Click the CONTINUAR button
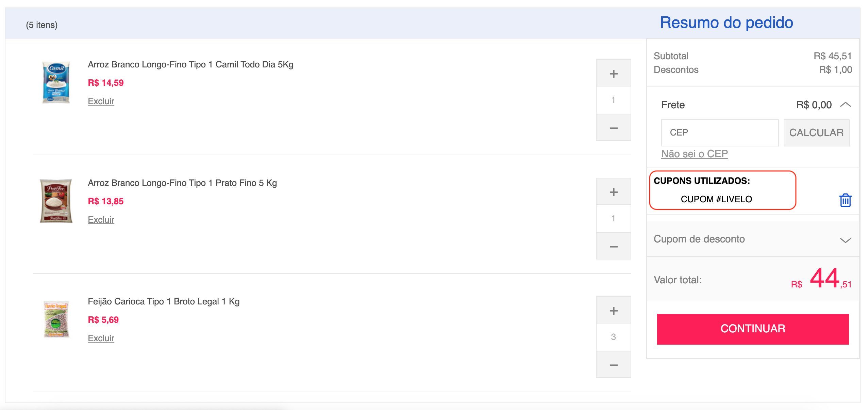 [x=753, y=329]
